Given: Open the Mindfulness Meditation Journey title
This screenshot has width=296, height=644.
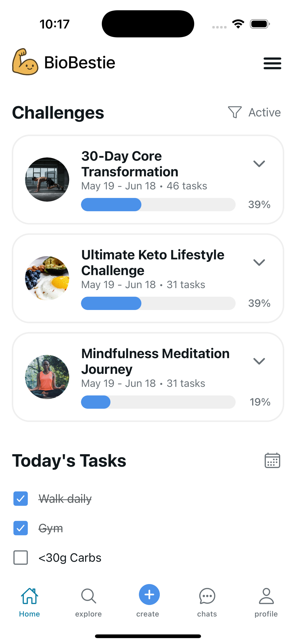Looking at the screenshot, I should [x=155, y=361].
